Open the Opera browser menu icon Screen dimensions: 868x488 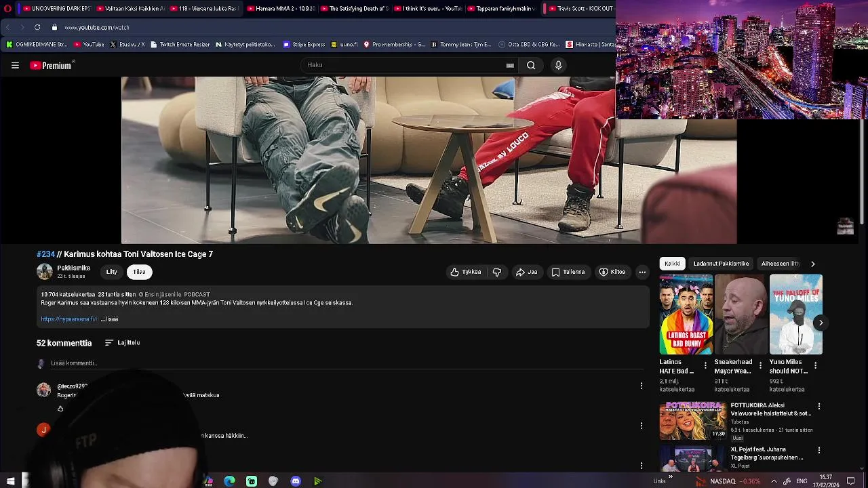click(7, 8)
